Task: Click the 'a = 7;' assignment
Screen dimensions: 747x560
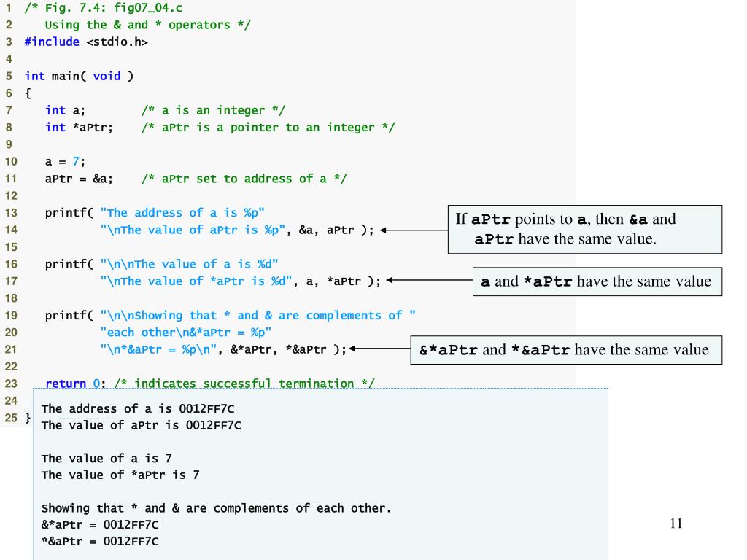Action: click(65, 162)
